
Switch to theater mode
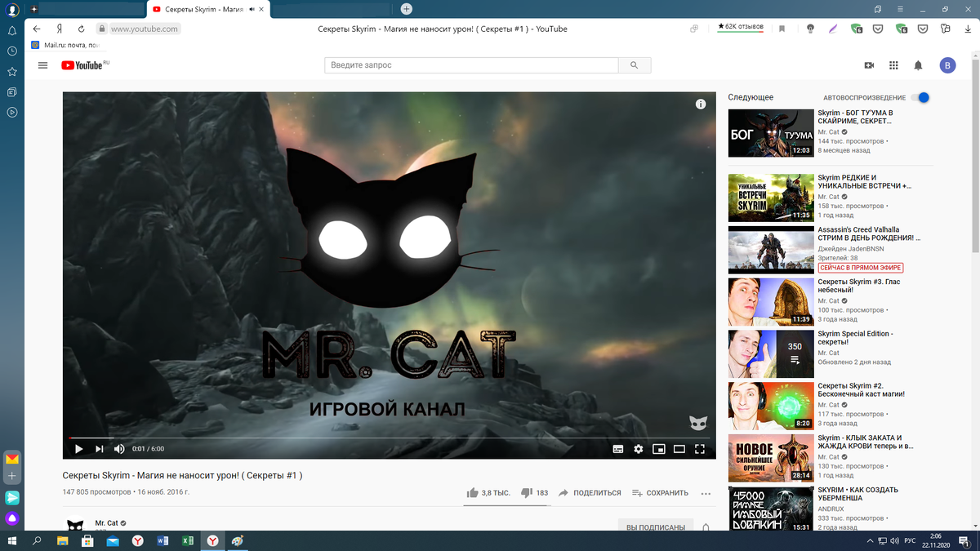click(679, 448)
